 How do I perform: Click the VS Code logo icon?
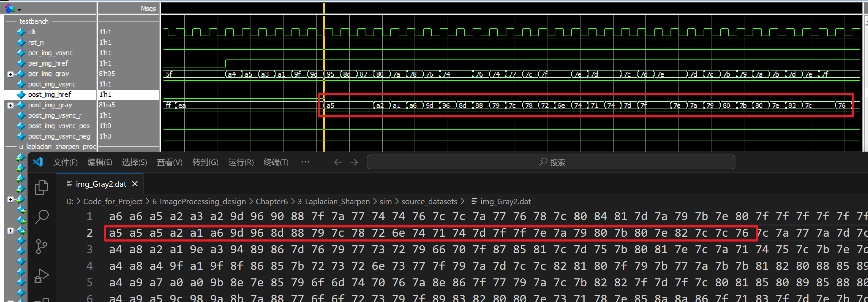[38, 162]
